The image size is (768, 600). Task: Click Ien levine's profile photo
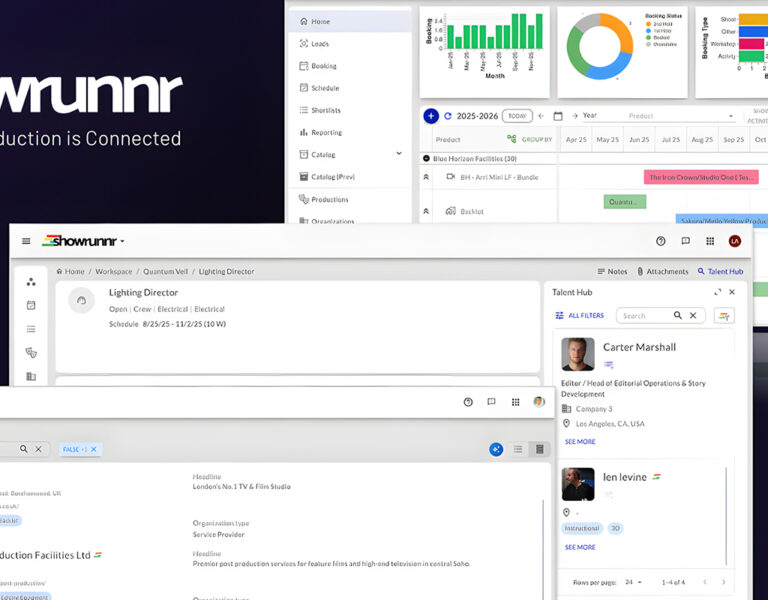point(578,484)
